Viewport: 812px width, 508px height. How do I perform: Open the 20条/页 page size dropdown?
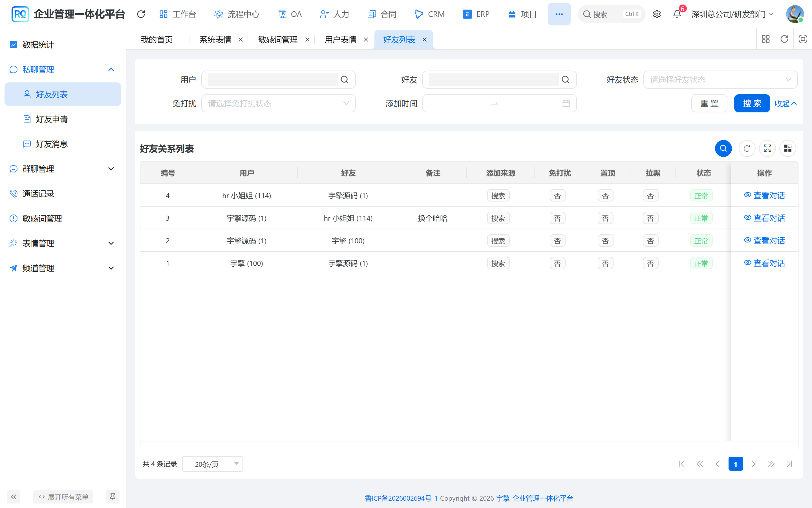pos(212,464)
